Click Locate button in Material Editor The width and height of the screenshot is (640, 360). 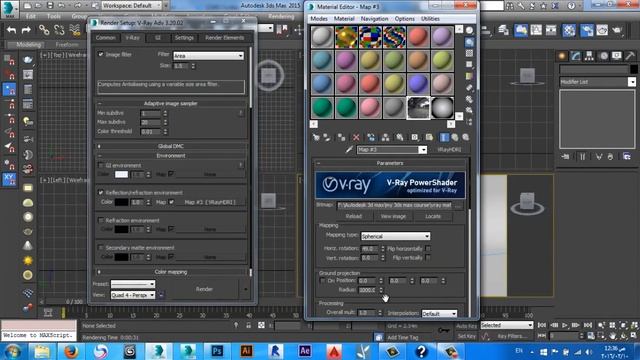433,216
